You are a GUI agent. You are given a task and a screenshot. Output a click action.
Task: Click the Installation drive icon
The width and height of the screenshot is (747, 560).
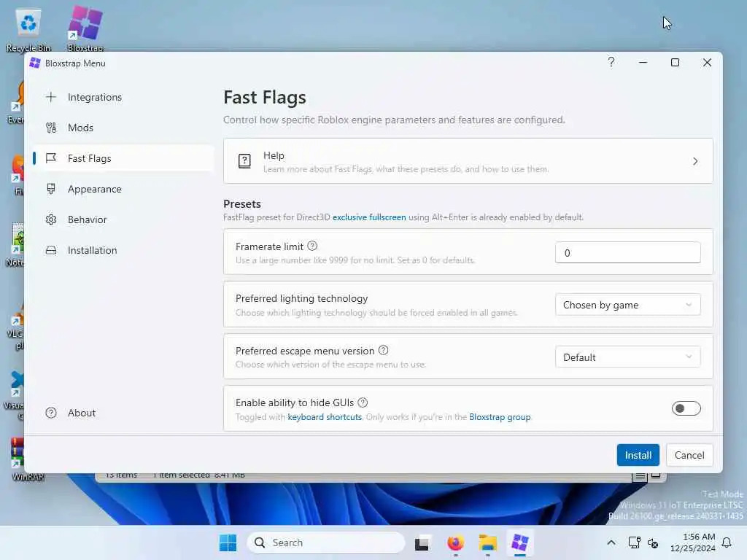[x=51, y=250]
